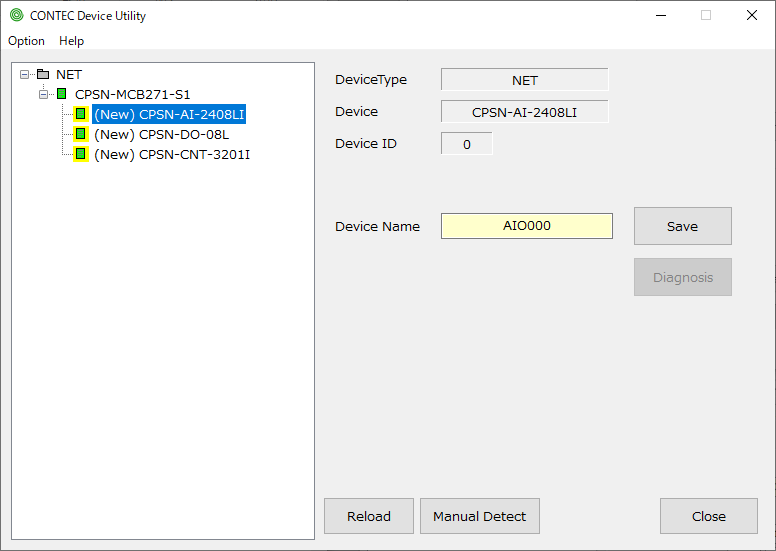The image size is (776, 551).
Task: Click the green CPSN-MCB271-S1 device icon
Action: point(62,94)
